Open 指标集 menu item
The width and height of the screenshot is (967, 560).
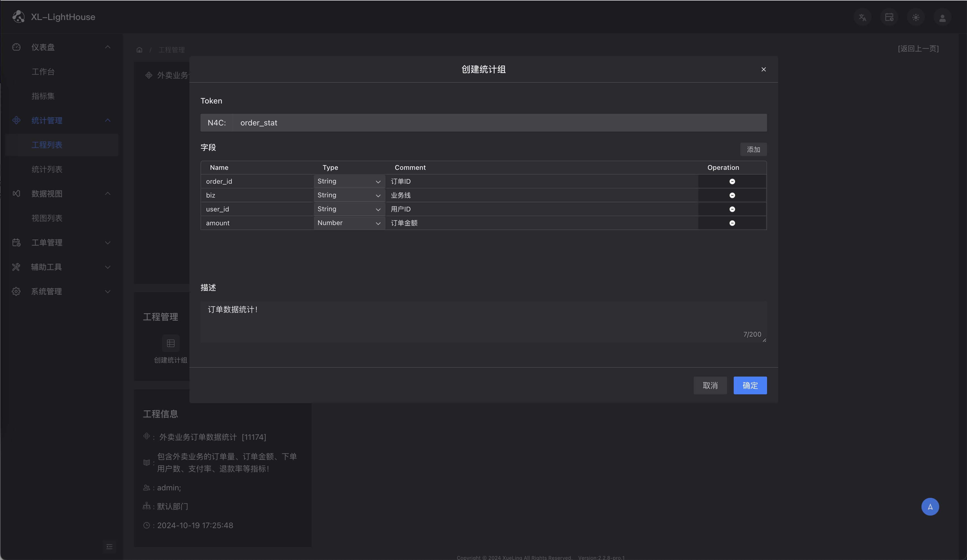pos(61,96)
